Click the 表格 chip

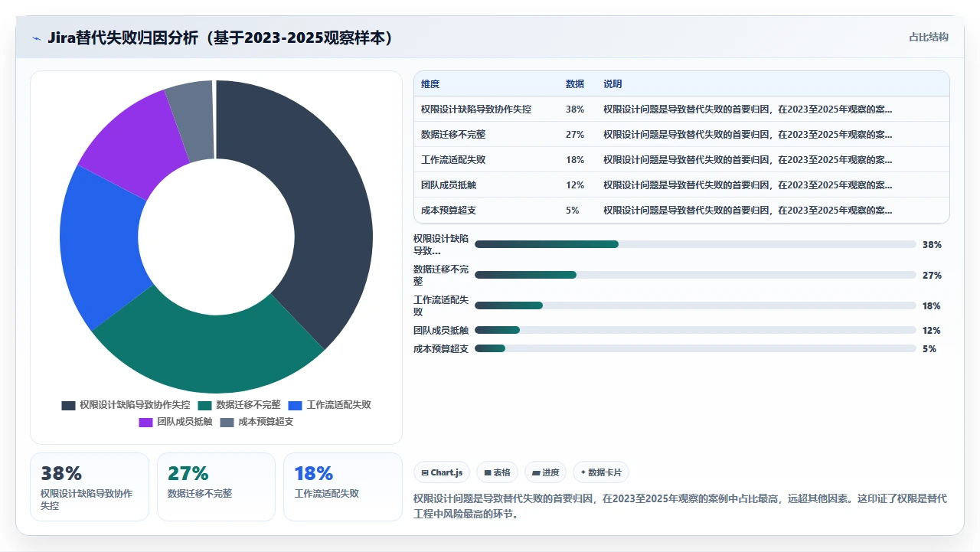pos(497,472)
